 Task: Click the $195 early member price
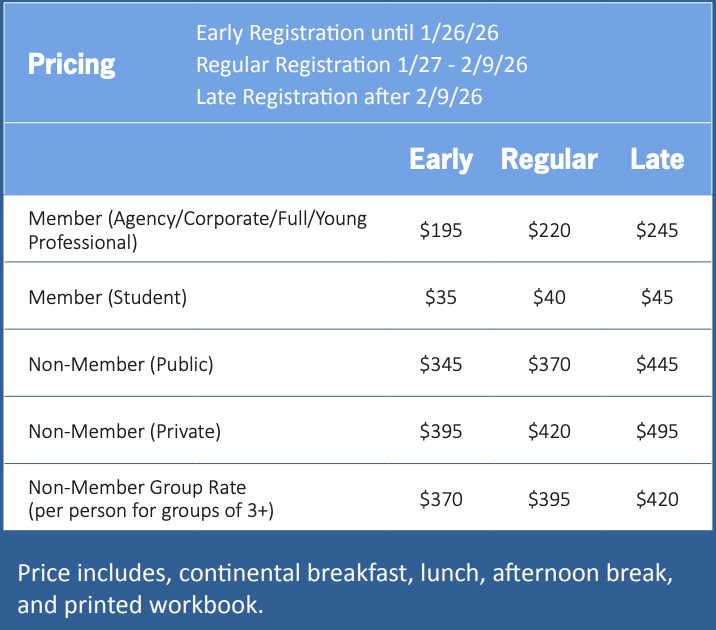pyautogui.click(x=441, y=230)
